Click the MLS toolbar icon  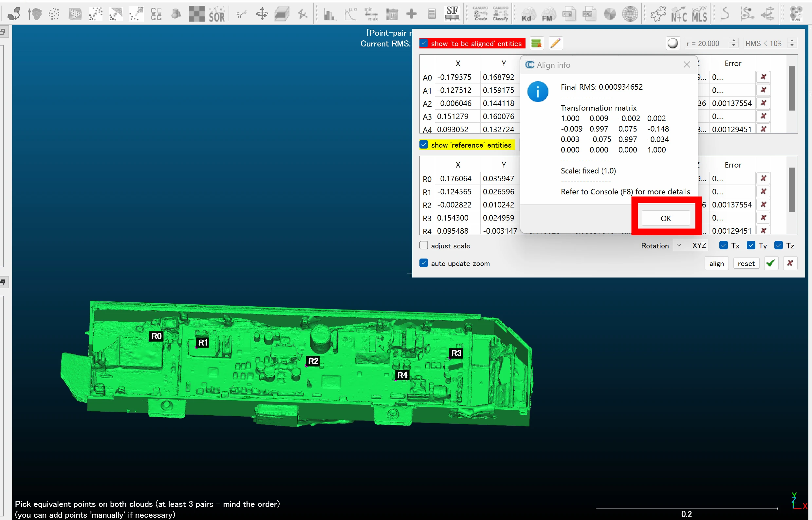coord(699,14)
